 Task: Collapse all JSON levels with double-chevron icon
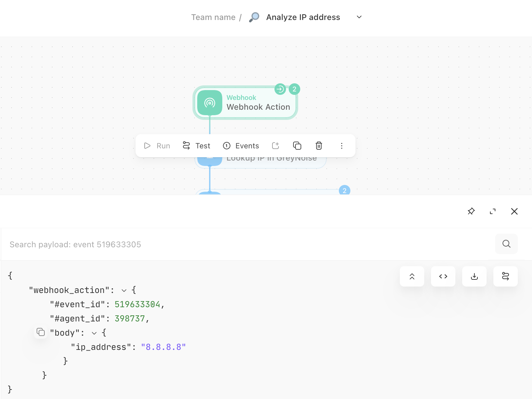[x=412, y=276]
